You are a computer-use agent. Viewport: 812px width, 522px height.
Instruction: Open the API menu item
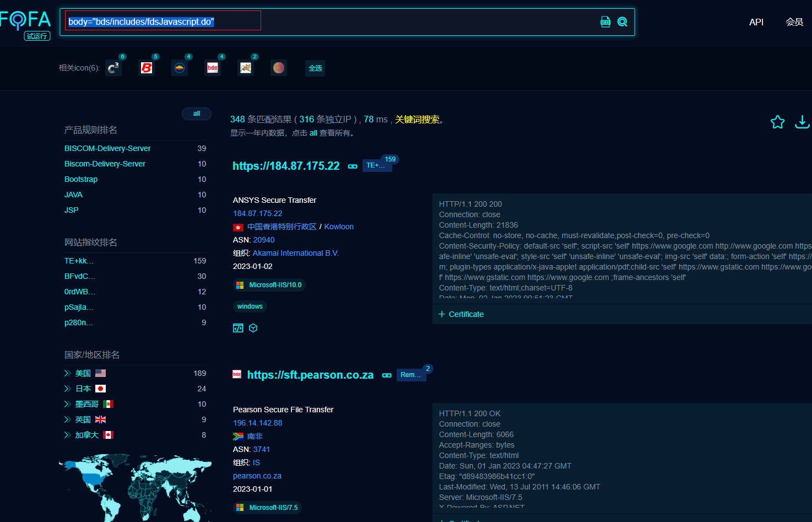coord(756,22)
